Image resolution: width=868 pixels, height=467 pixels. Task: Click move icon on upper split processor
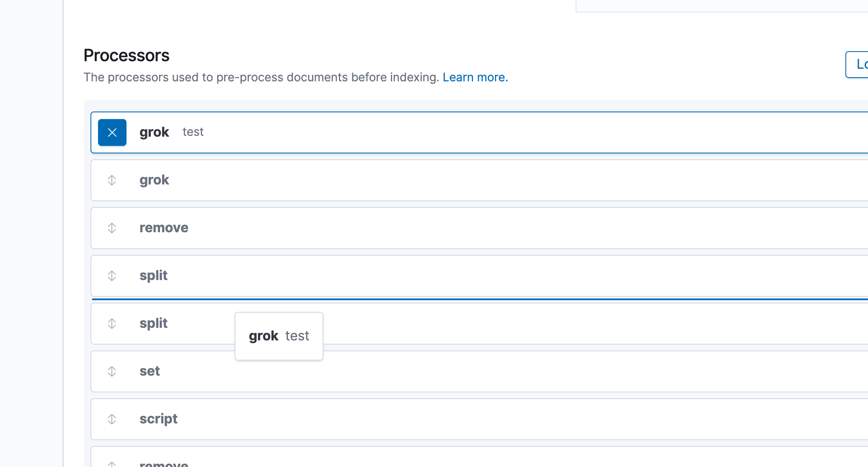112,276
